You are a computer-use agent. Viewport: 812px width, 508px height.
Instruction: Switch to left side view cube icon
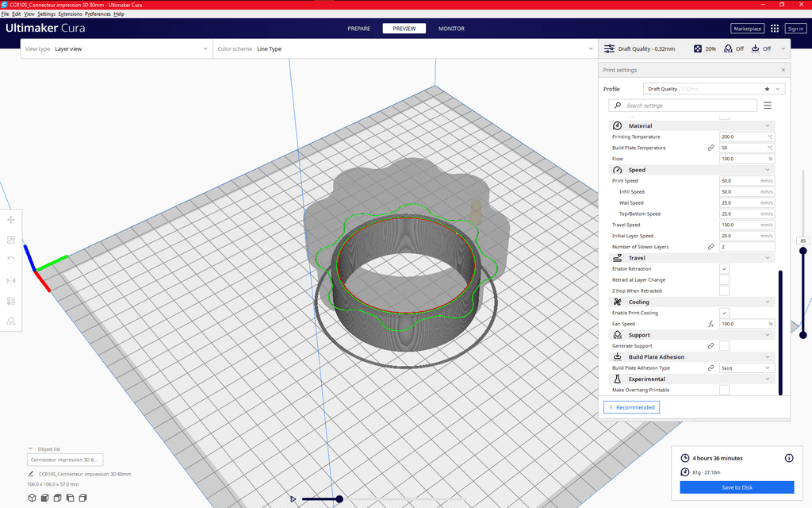70,498
